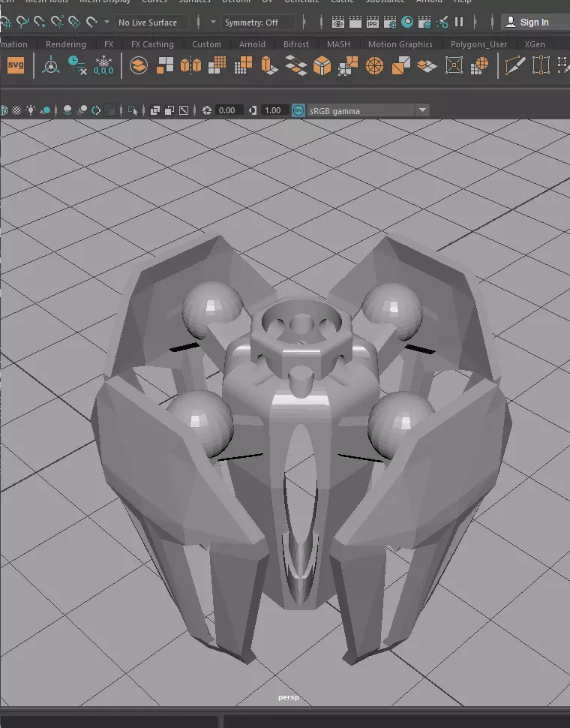
Task: Toggle Isolate Select viewport icon
Action: (133, 110)
